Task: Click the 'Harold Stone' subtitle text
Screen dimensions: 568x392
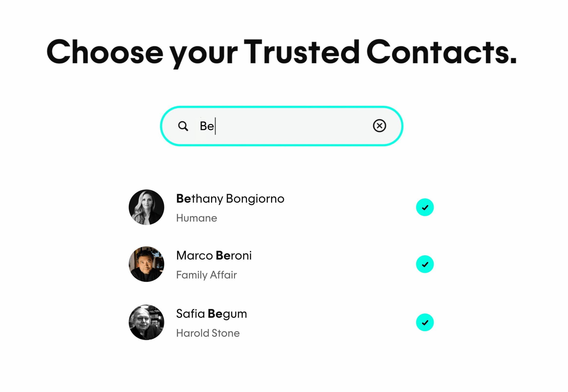Action: (x=208, y=333)
